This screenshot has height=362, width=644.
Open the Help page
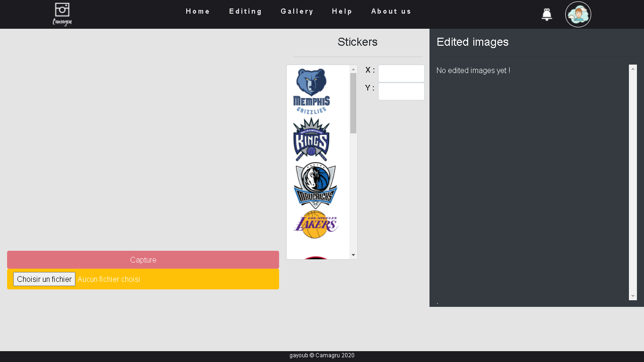pos(342,11)
